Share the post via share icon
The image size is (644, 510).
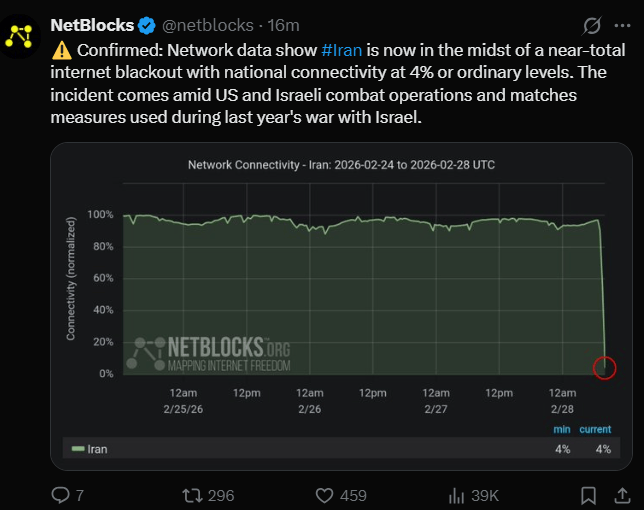coord(622,495)
